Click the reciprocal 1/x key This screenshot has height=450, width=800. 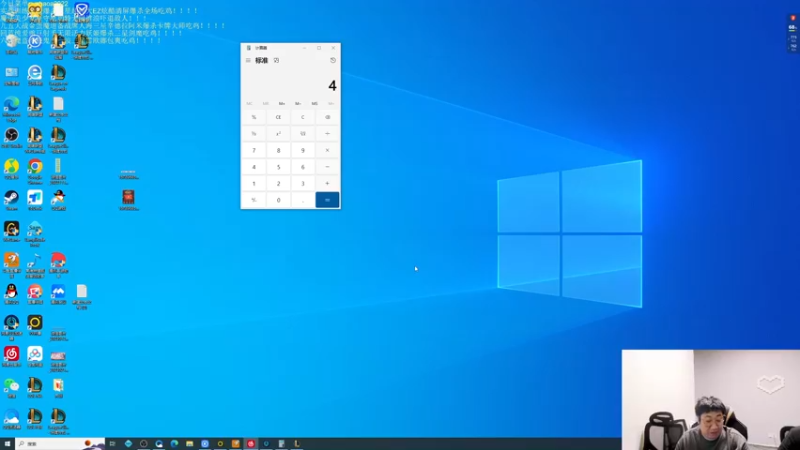tap(254, 134)
